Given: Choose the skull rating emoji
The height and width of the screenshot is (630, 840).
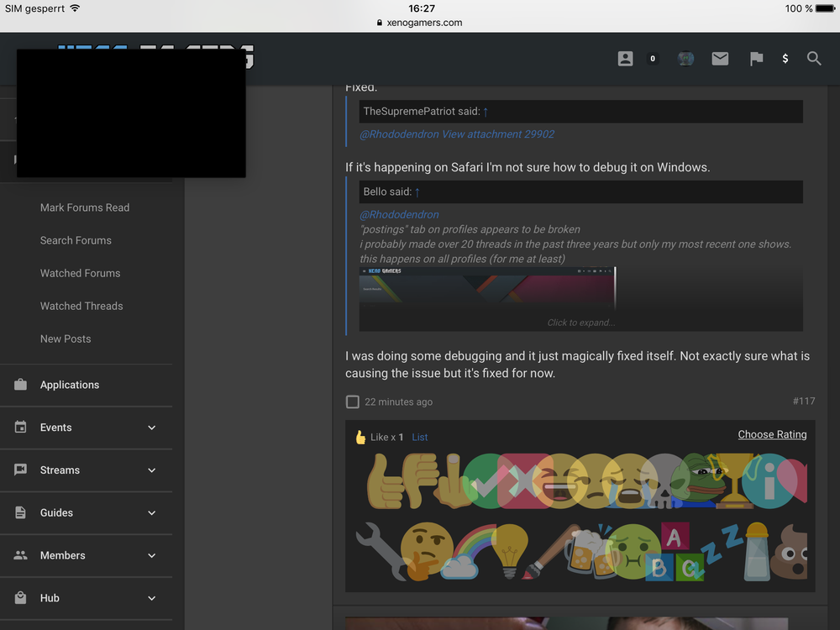Looking at the screenshot, I should point(664,480).
